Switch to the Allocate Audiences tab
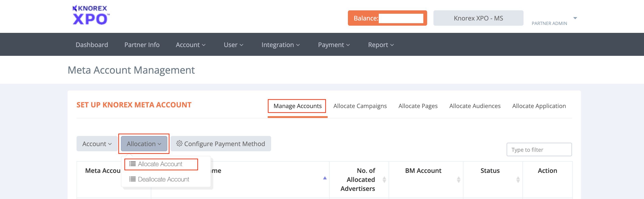 (474, 106)
